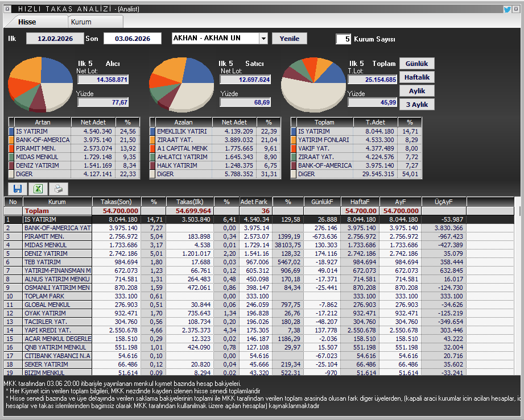This screenshot has width=524, height=420.
Task: Export table with the Excel icon
Action: (x=38, y=189)
